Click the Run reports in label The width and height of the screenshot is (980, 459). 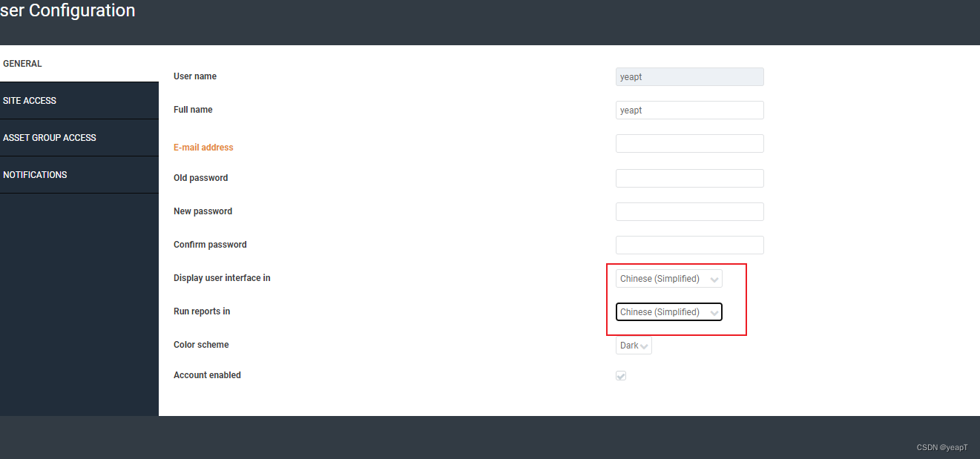[x=202, y=311]
